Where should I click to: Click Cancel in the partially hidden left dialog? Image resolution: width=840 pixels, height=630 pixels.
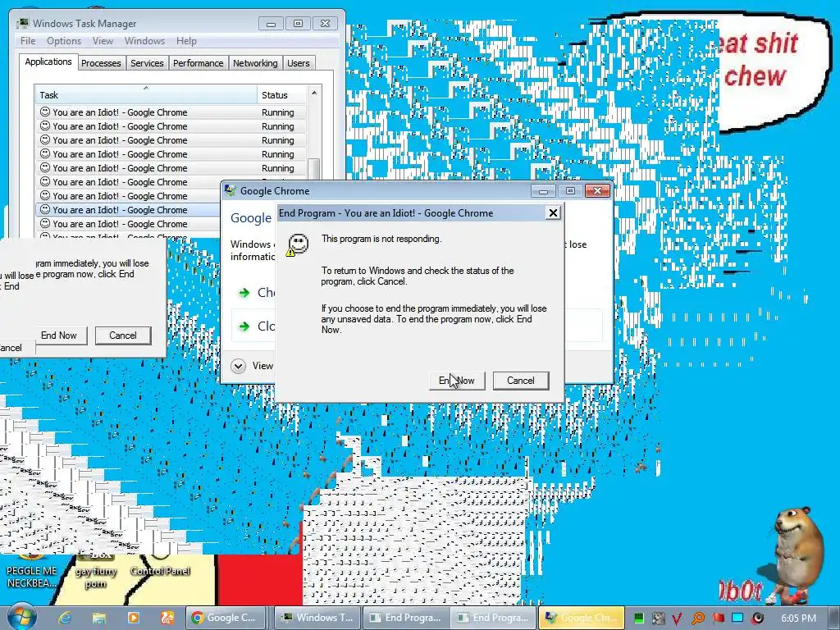pyautogui.click(x=123, y=336)
